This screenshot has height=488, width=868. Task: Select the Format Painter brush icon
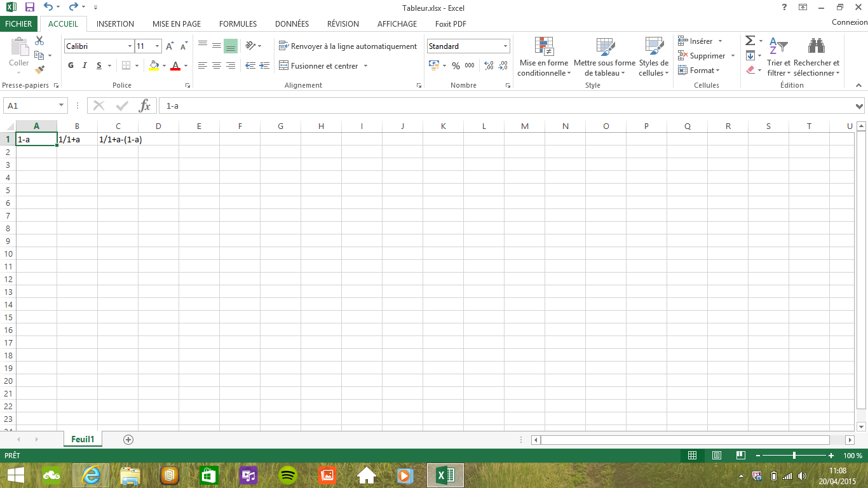coord(39,70)
